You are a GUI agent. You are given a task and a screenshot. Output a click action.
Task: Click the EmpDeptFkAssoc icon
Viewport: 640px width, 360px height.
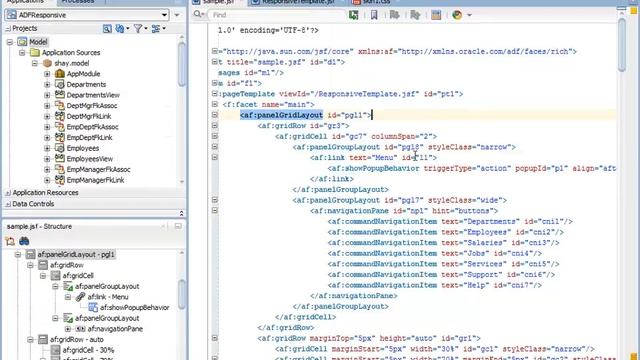coord(60,127)
